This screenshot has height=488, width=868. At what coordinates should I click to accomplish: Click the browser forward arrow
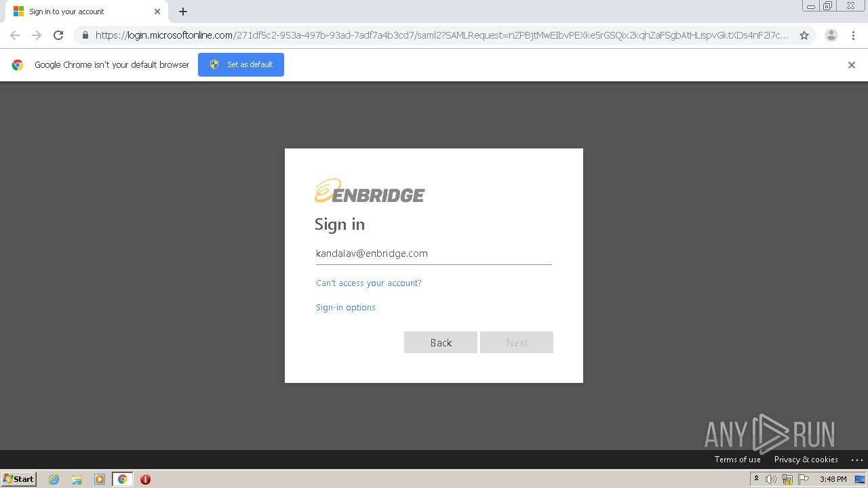click(x=37, y=35)
